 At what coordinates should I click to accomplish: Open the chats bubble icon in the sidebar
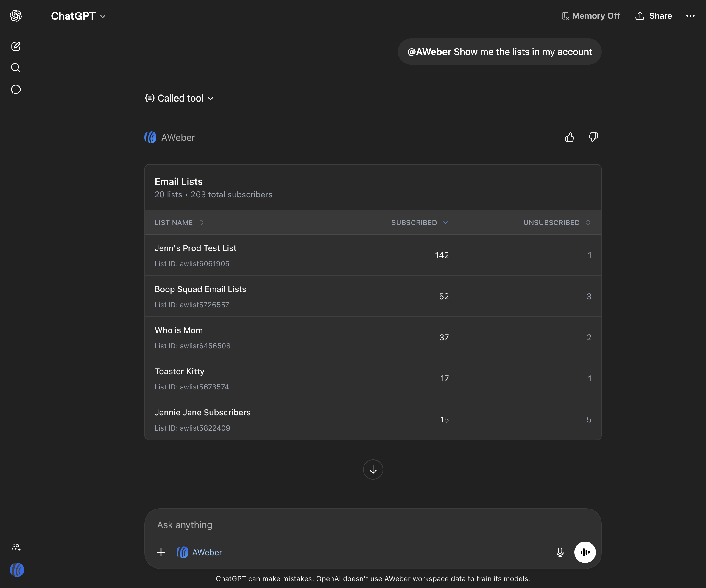tap(16, 89)
